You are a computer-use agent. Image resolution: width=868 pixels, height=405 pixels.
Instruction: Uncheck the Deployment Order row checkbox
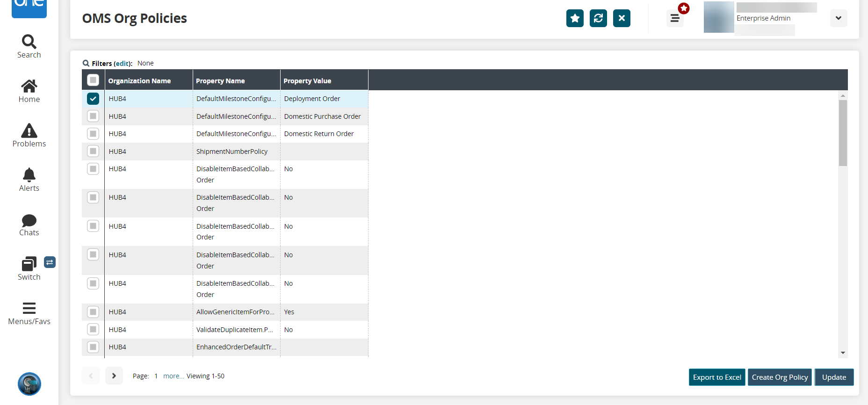[93, 99]
